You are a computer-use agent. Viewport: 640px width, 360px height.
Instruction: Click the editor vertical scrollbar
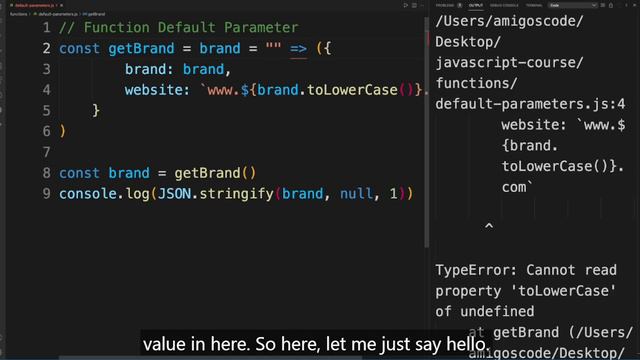pos(427,133)
